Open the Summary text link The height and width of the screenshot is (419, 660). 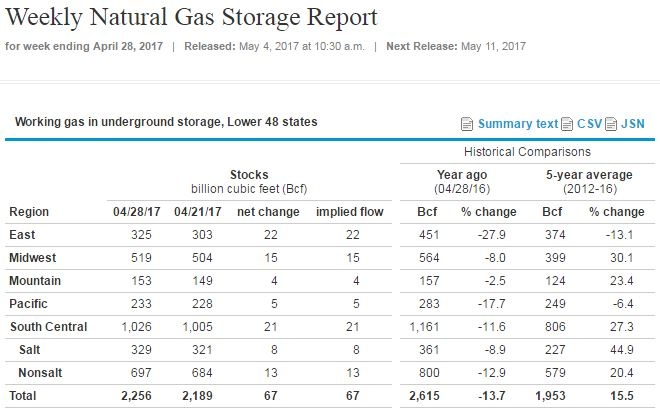click(518, 124)
